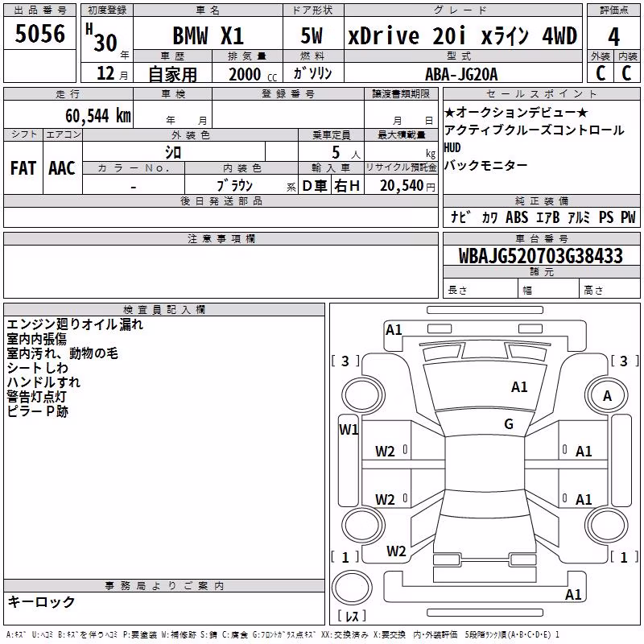The height and width of the screenshot is (644, 644).
Task: Click エアB in genuine equipment
Action: (548, 217)
